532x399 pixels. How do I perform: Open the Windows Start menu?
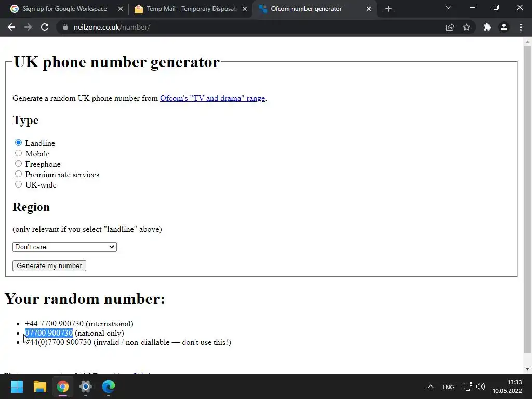pyautogui.click(x=17, y=387)
